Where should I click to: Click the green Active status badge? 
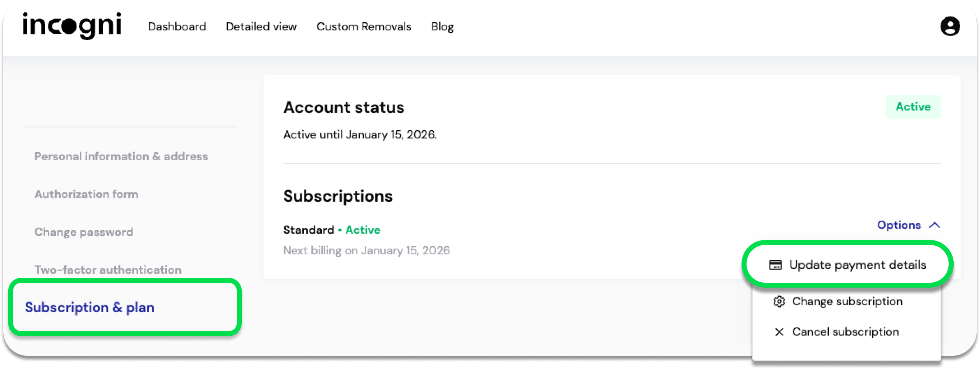[x=913, y=107]
